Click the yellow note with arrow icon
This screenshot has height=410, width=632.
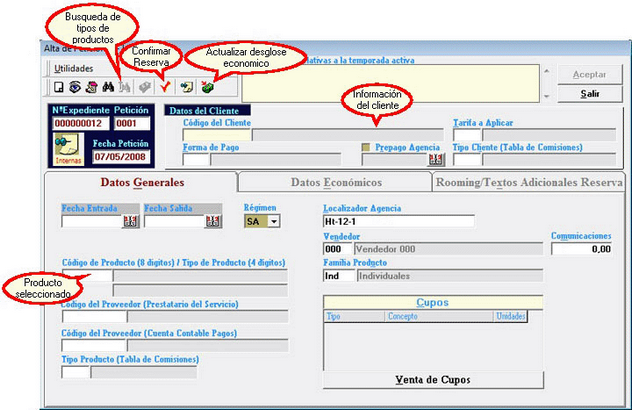pyautogui.click(x=187, y=87)
